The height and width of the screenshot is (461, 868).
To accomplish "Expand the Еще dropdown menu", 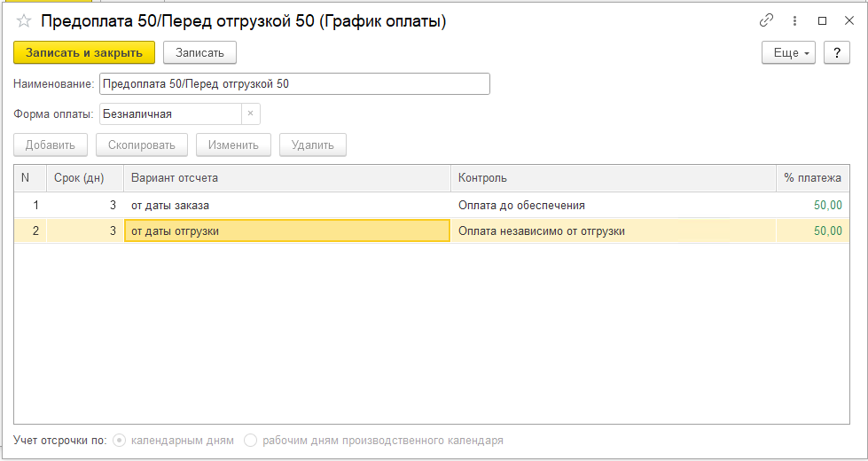I will tap(788, 53).
